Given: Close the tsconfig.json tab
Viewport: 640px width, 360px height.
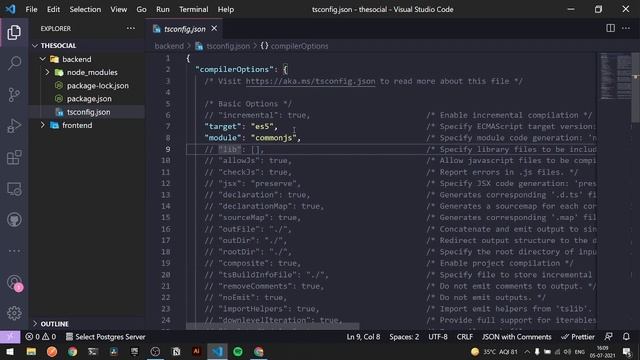Looking at the screenshot, I should click(x=214, y=29).
